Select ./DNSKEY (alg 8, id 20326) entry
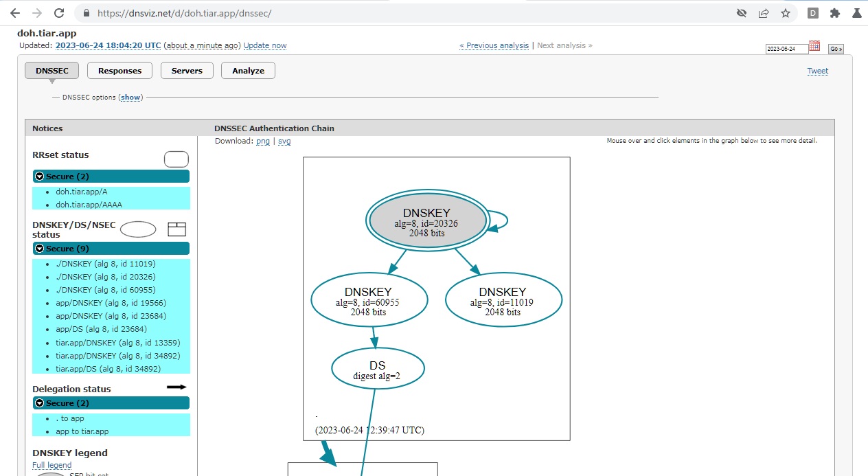This screenshot has width=868, height=476. [106, 277]
